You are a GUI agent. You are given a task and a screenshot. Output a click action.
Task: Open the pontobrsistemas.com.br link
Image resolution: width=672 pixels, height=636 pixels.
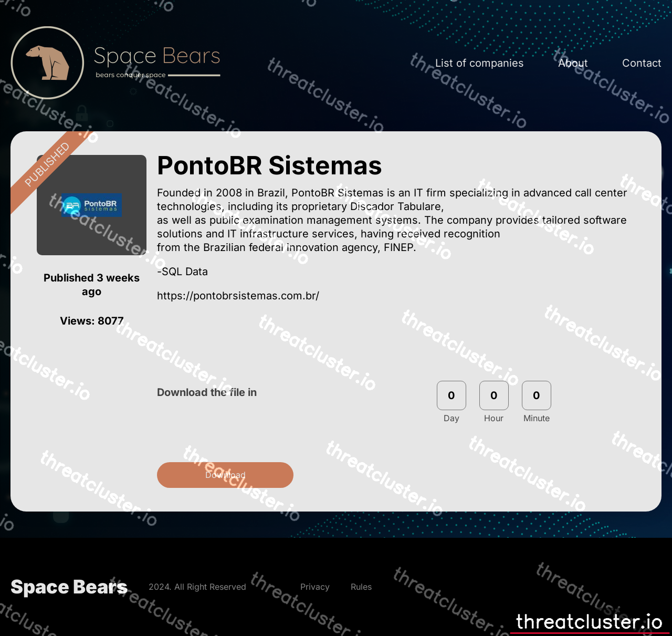coord(238,296)
